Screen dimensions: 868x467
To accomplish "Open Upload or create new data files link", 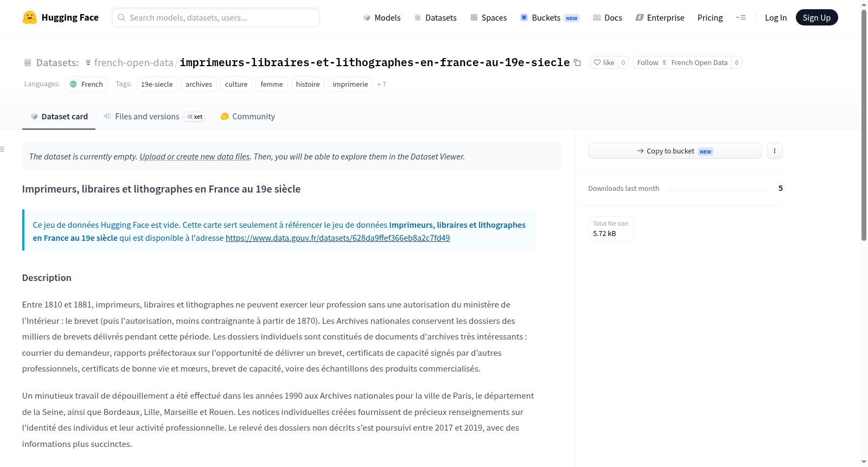I will (195, 157).
